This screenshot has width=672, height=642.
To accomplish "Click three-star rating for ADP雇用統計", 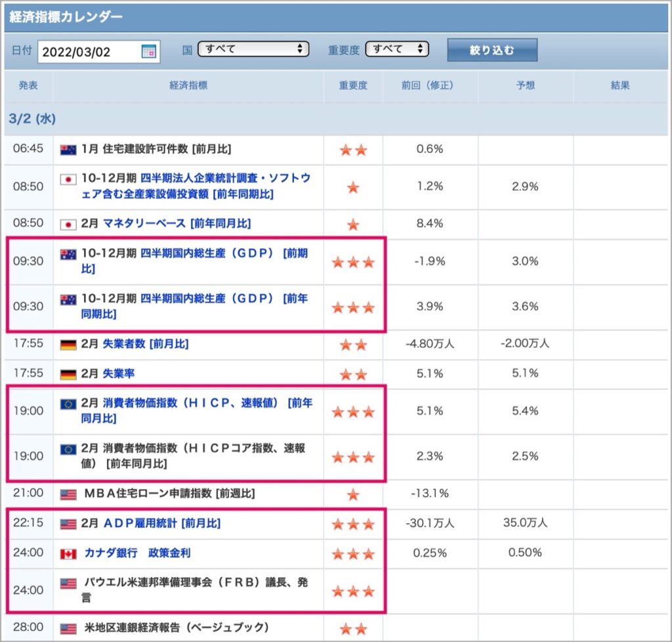I will click(353, 524).
